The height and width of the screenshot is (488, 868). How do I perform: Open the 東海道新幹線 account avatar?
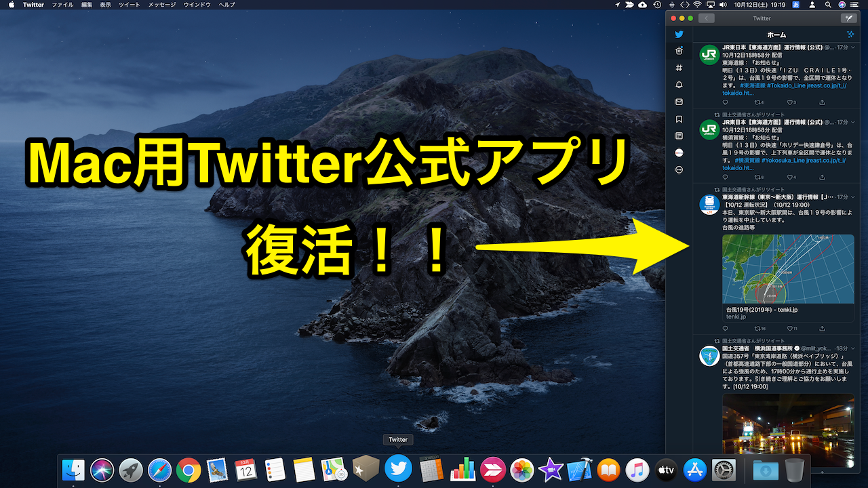point(709,204)
